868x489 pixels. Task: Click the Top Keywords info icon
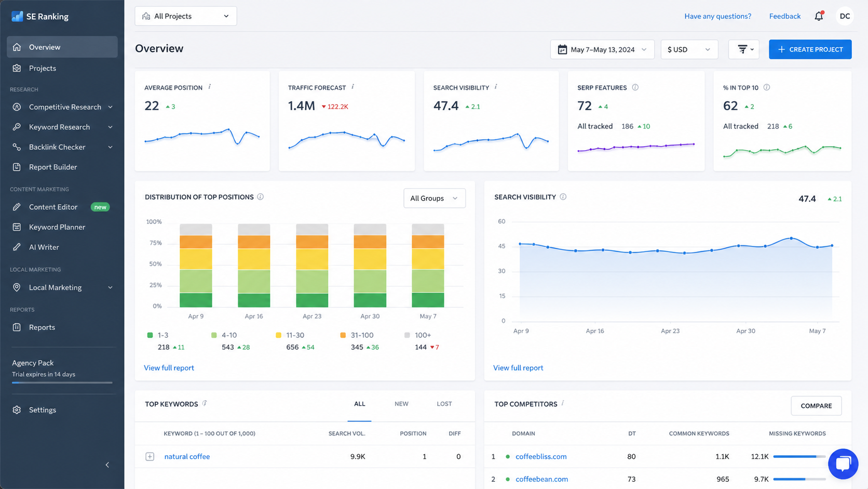pos(205,403)
